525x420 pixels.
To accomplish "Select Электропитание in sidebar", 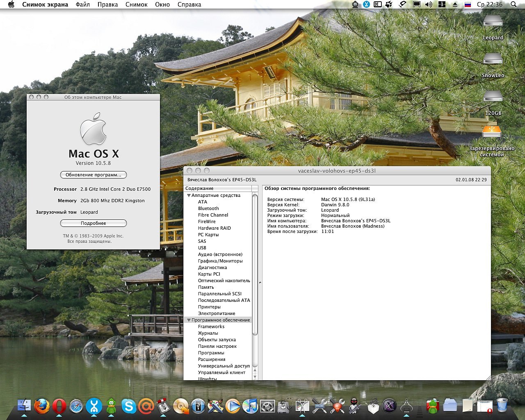I will (x=217, y=313).
